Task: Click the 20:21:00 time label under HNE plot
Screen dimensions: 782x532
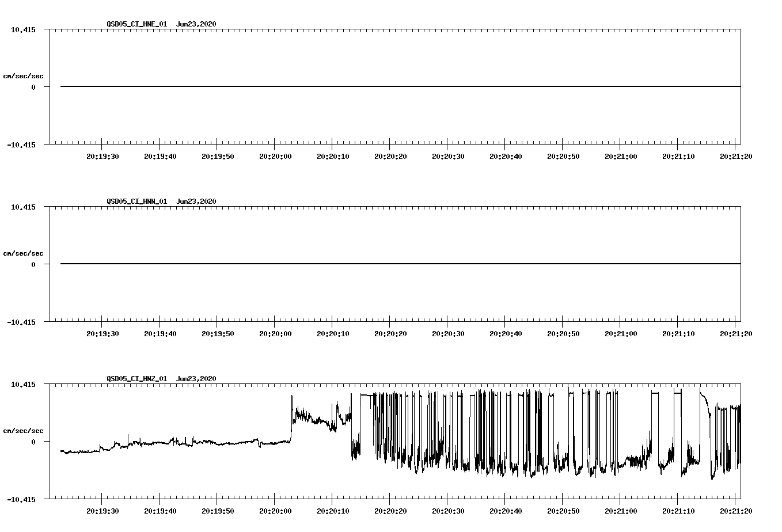Action: [621, 157]
